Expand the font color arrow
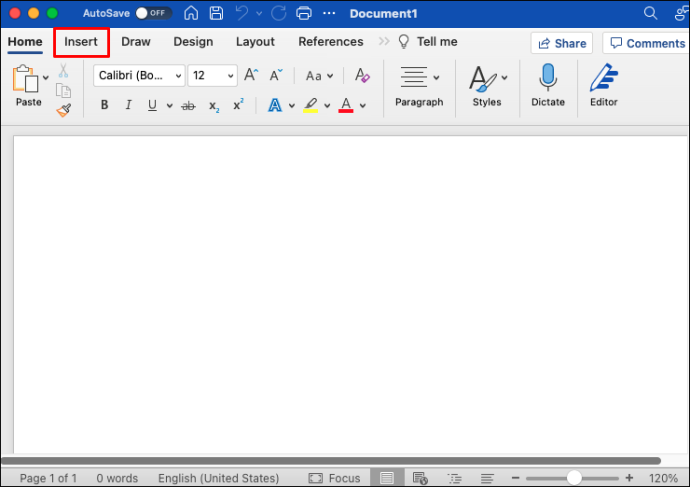The image size is (690, 487). [363, 106]
